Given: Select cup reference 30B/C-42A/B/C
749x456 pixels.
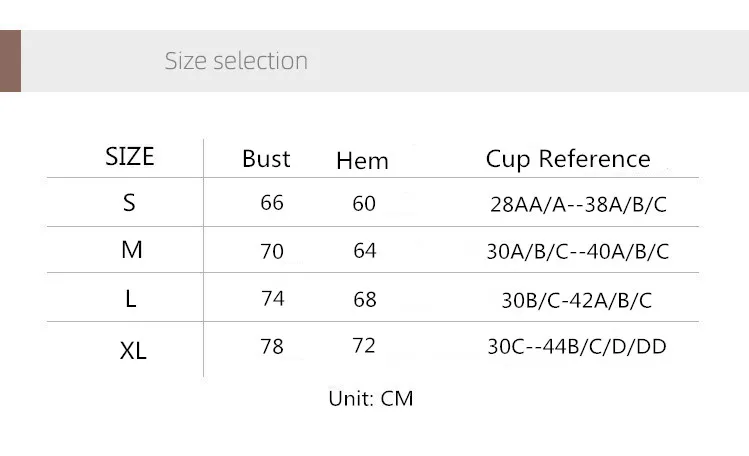Looking at the screenshot, I should tap(576, 299).
